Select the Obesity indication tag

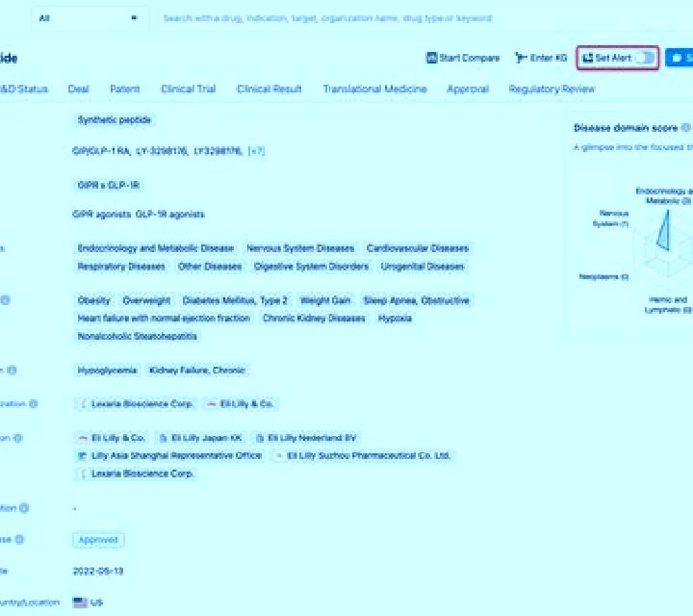[x=93, y=301]
